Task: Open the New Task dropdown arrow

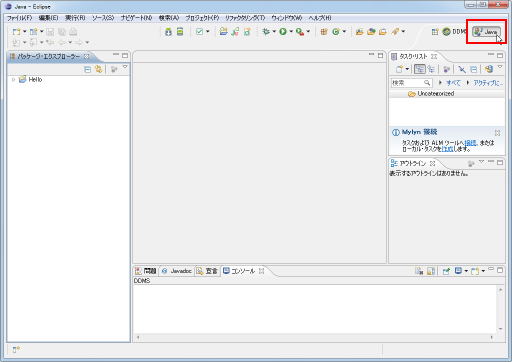Action: tap(407, 69)
